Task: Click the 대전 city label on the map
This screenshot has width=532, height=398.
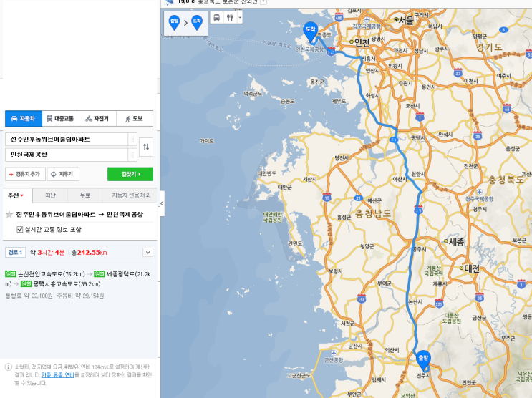Action: pyautogui.click(x=472, y=268)
